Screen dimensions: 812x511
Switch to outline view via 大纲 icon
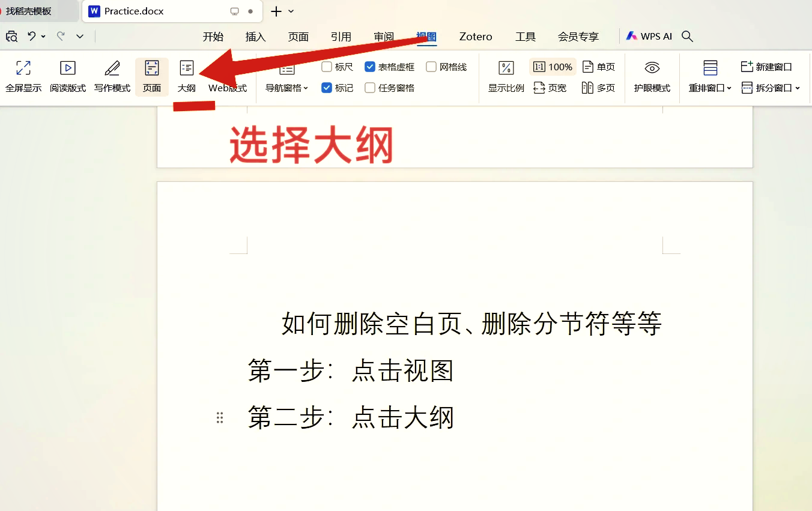[x=187, y=76]
